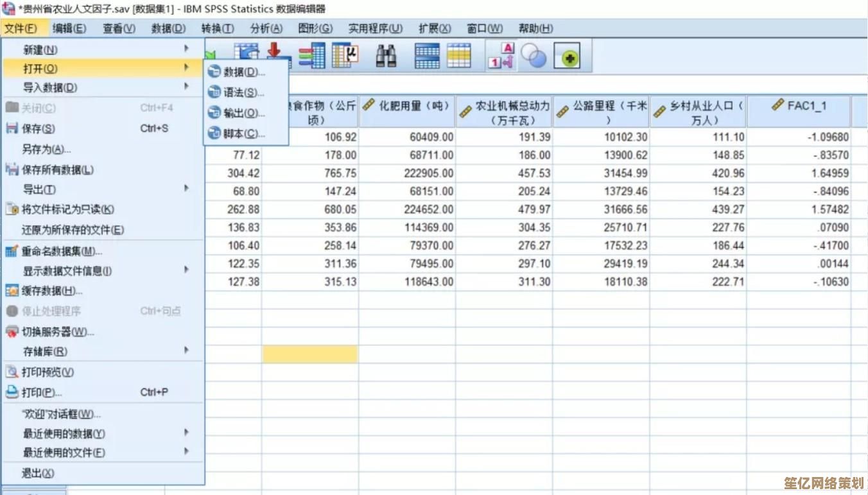Select the FAC1_1 column header
The image size is (868, 495).
coord(799,109)
